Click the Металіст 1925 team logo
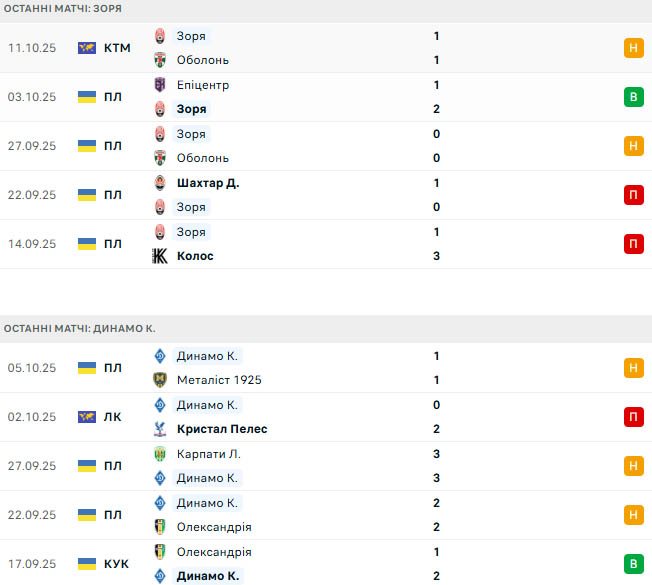The image size is (652, 585). [x=160, y=380]
